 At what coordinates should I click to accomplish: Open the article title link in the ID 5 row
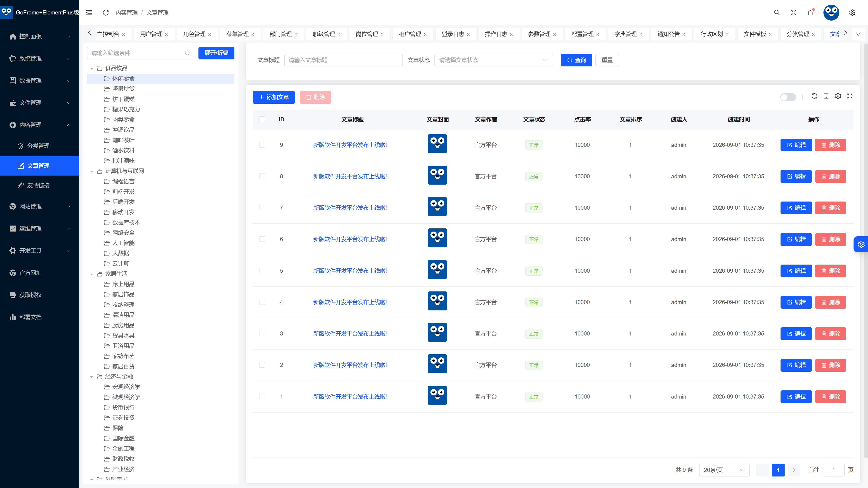pyautogui.click(x=350, y=271)
